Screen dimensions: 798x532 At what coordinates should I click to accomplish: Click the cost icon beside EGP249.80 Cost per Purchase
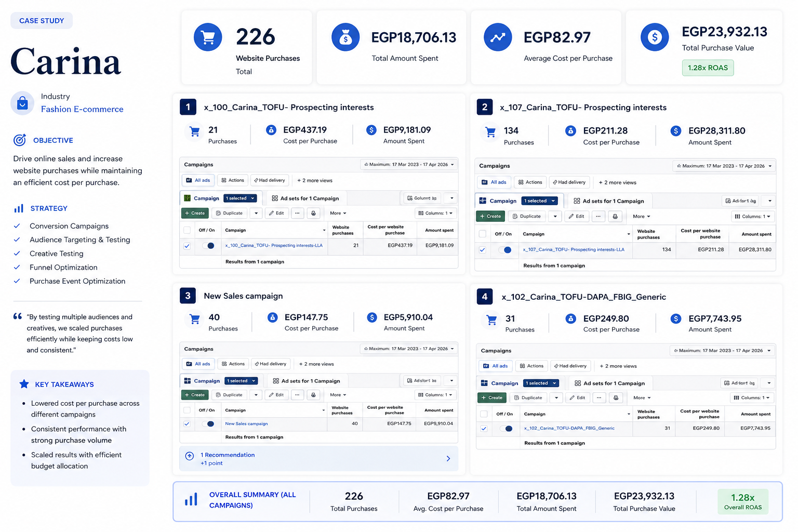point(570,318)
